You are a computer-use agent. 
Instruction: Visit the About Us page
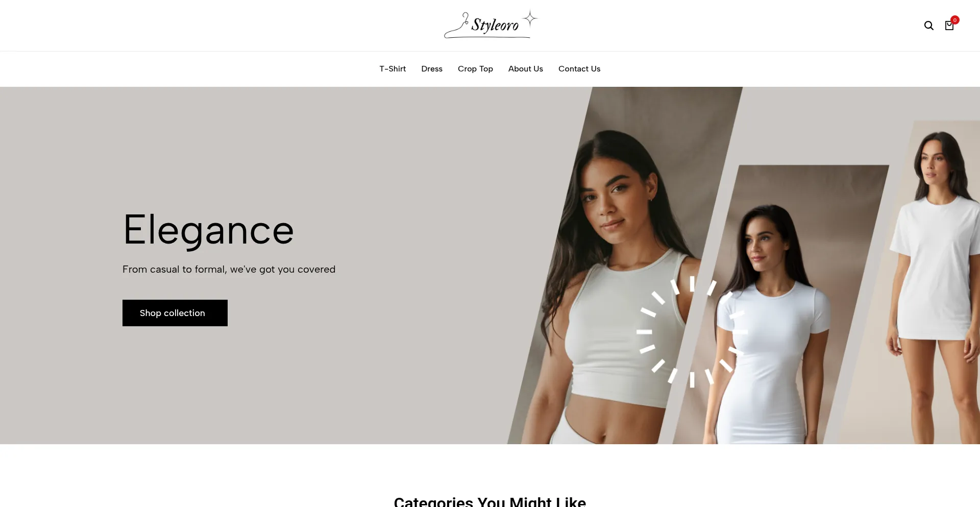pos(526,69)
